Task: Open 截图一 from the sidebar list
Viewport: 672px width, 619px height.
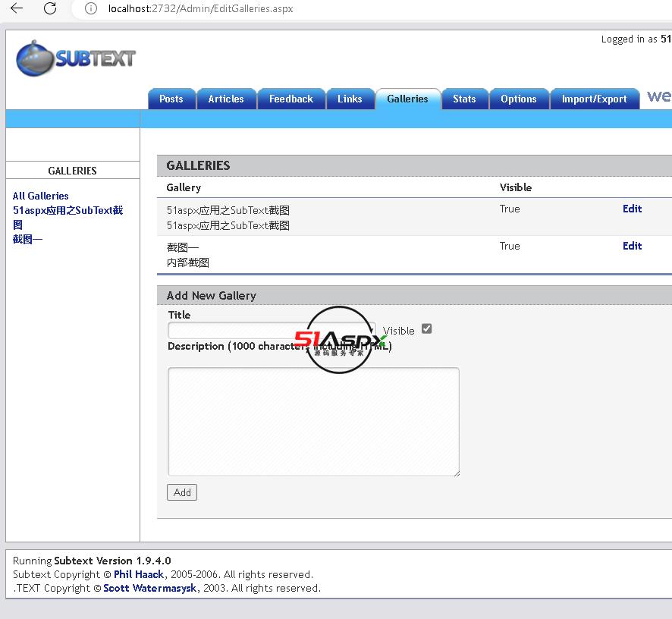Action: click(x=27, y=239)
